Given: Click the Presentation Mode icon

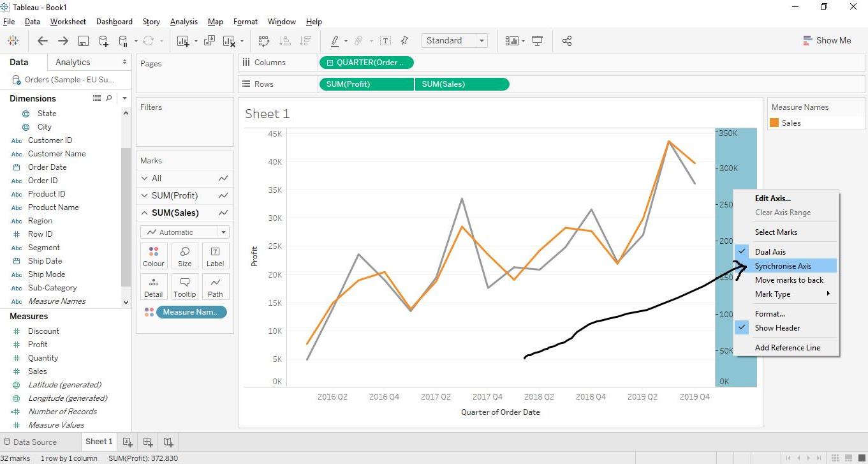Looking at the screenshot, I should (538, 40).
